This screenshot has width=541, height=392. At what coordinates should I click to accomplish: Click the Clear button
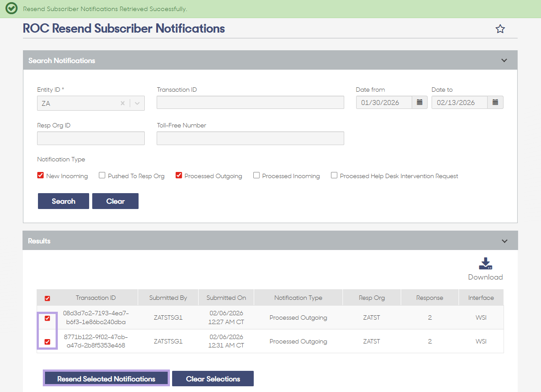115,201
